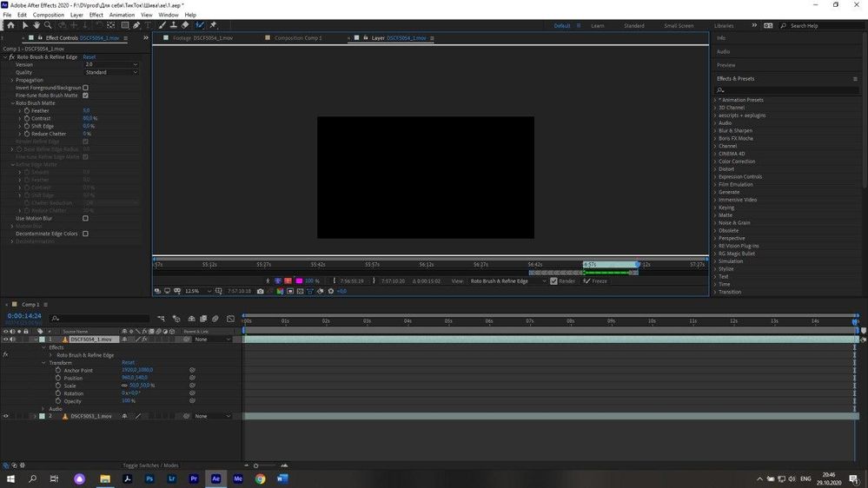Viewport: 868px width, 488px height.
Task: Click the reset exposure icon in viewer
Action: tap(331, 291)
